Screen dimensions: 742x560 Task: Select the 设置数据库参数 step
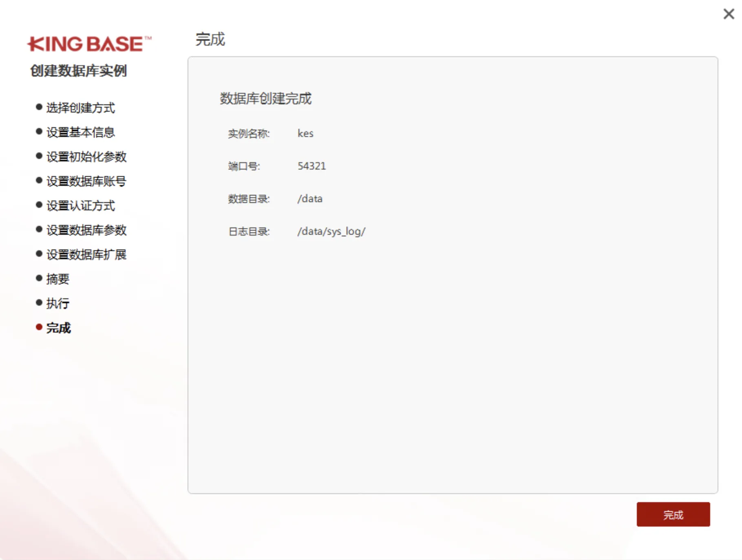[86, 230]
